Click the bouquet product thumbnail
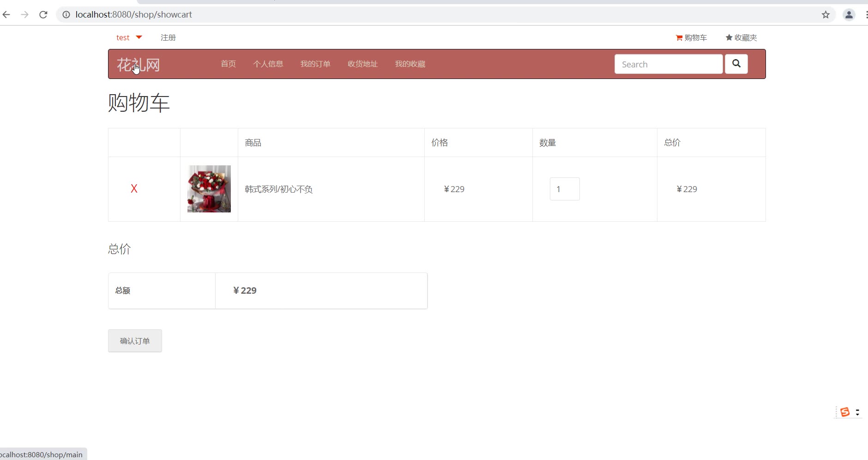868x460 pixels. click(209, 189)
